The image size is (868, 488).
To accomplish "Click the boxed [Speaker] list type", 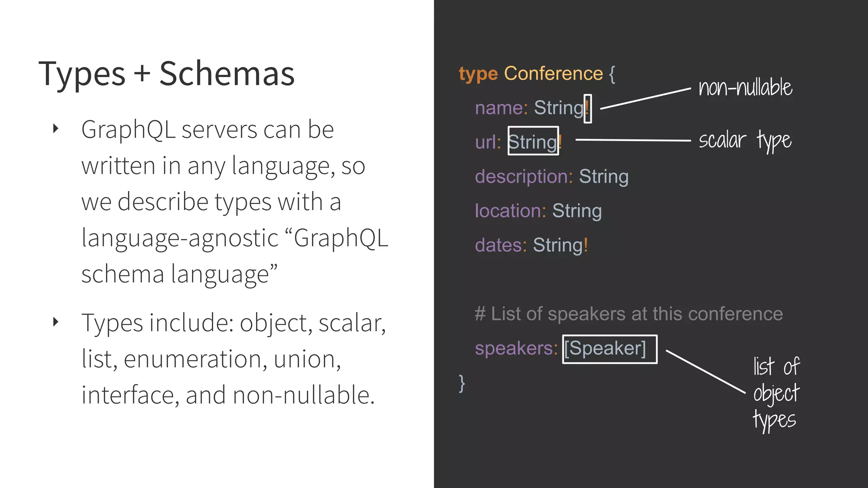I will [x=609, y=349].
